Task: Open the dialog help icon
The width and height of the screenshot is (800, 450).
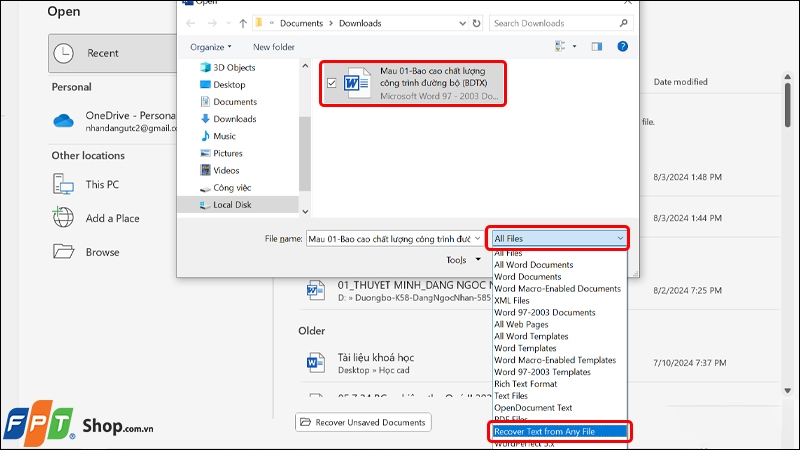Action: tap(622, 46)
